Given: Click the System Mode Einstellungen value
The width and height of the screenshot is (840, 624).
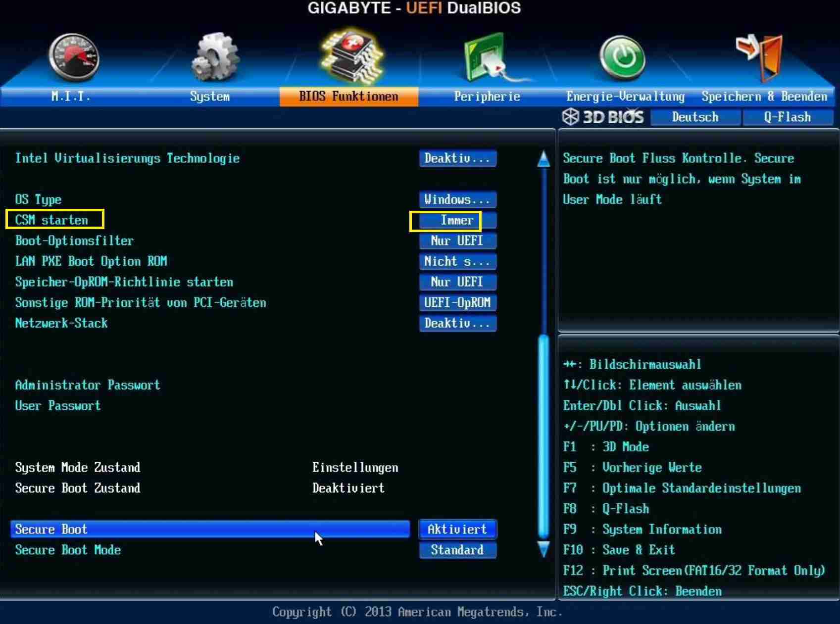Looking at the screenshot, I should [x=355, y=468].
